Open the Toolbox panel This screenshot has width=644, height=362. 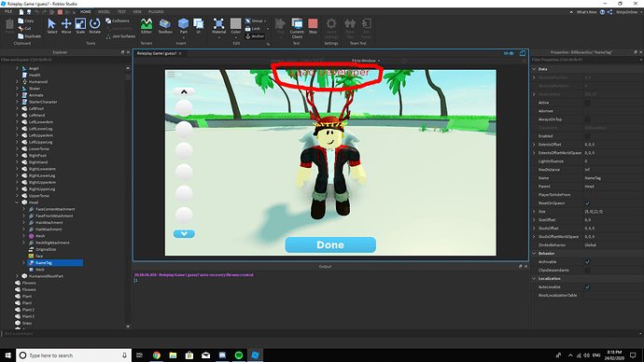165,26
